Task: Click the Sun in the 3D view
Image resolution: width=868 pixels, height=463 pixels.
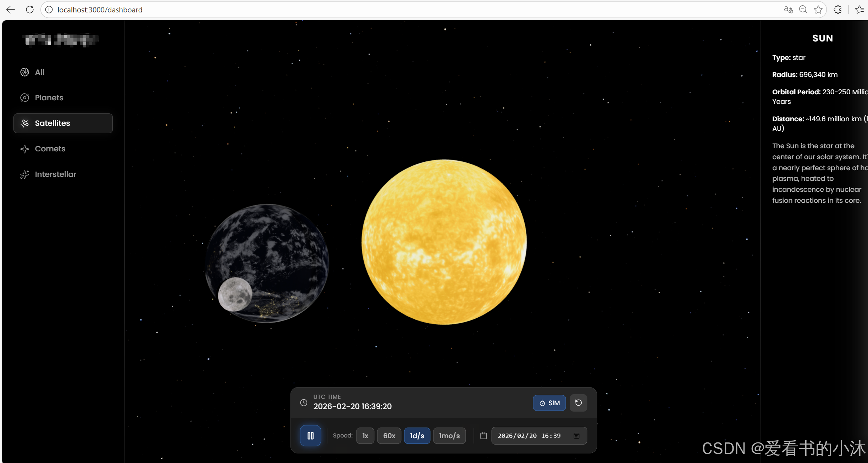Action: click(444, 242)
